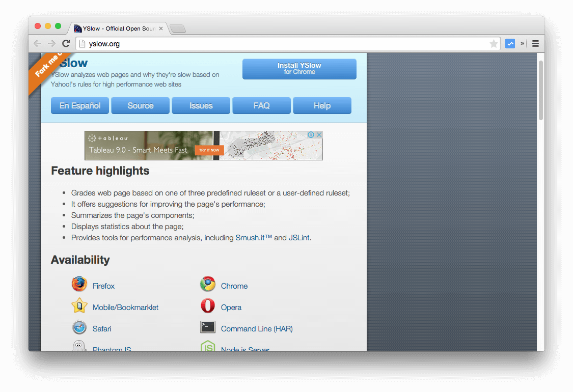Click the Opera logo icon
Viewport: 573px width, 392px height.
pyautogui.click(x=207, y=306)
